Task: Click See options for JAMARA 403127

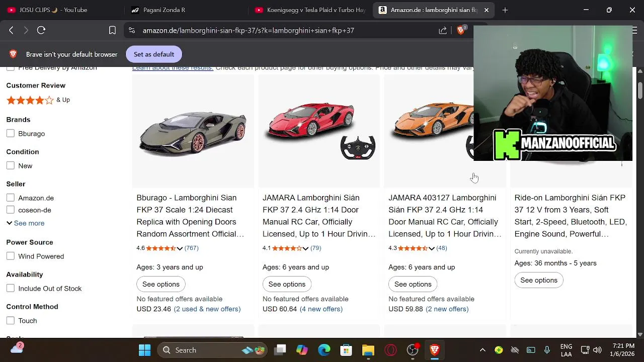Action: point(413,284)
